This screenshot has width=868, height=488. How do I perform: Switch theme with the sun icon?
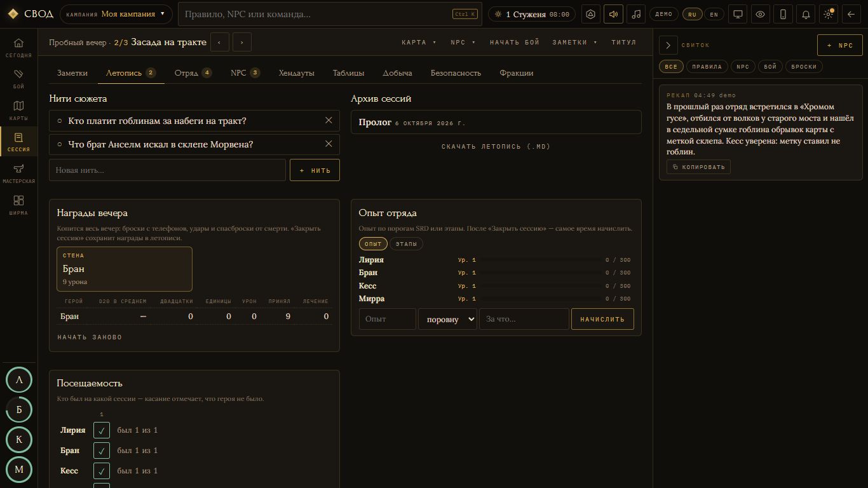pyautogui.click(x=829, y=14)
